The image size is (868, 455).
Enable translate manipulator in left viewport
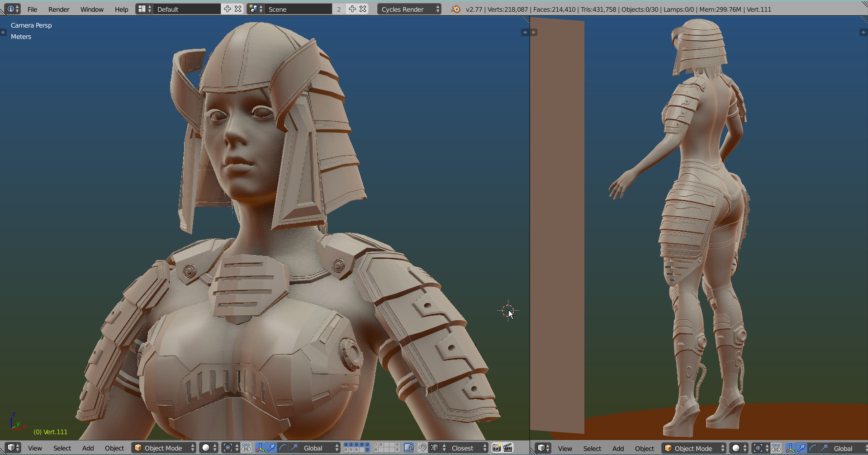271,448
